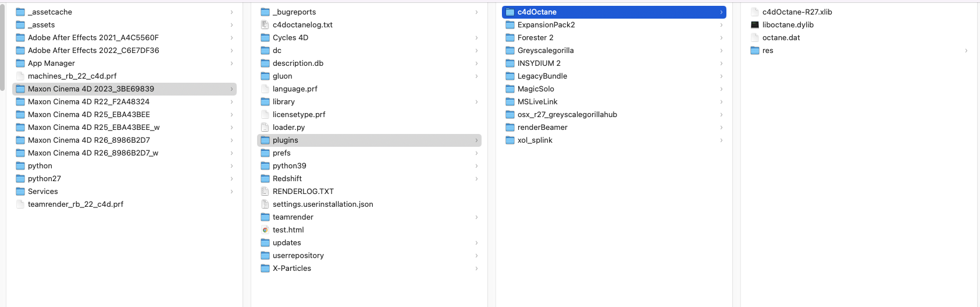Select 'teamrender_rb_22_c4d.prf' file name
Screen dimensions: 980x307
click(76, 204)
